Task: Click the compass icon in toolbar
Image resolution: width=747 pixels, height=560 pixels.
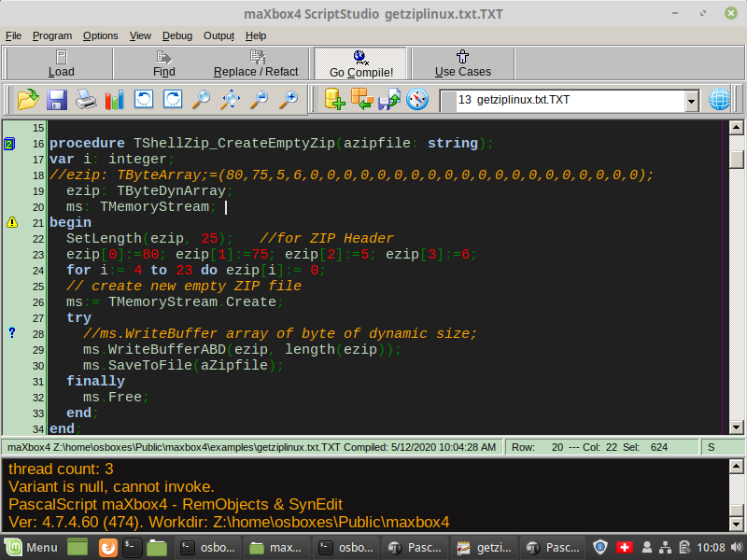Action: point(417,99)
